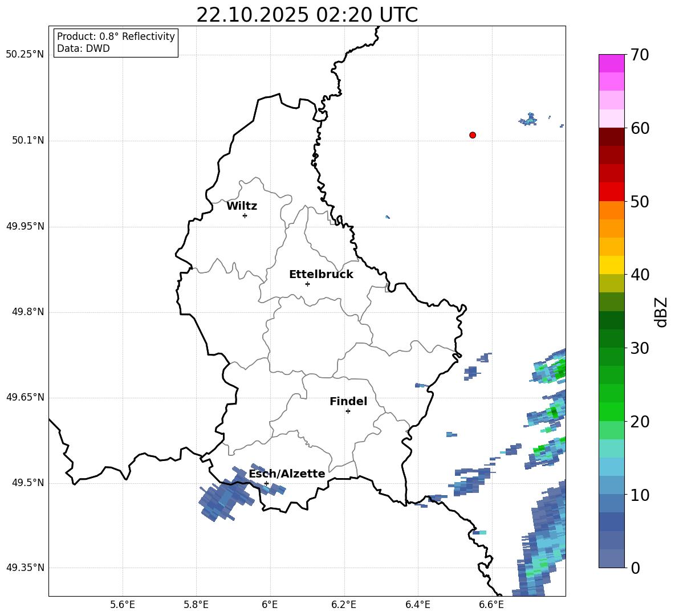This screenshot has height=616, width=675.
Task: Click the 6.4°E longitude label
Action: (x=417, y=605)
